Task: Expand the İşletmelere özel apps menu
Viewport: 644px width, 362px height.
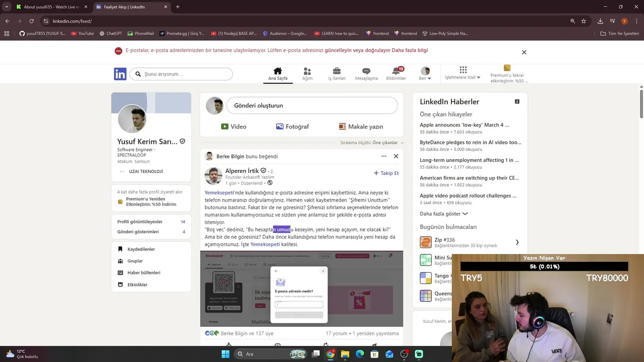Action: [x=463, y=74]
